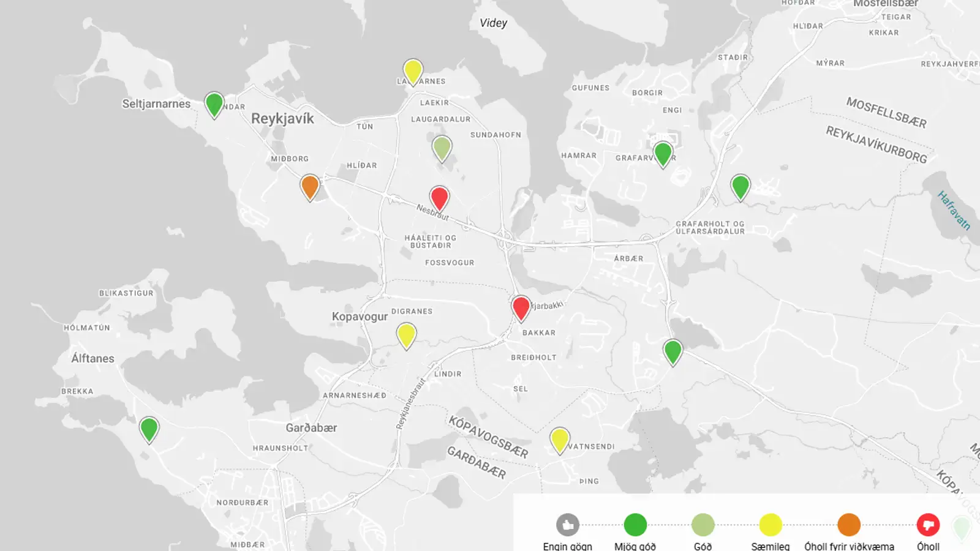Screen dimensions: 980x551
Task: Click the Reykjavík city label on the map
Action: click(282, 118)
